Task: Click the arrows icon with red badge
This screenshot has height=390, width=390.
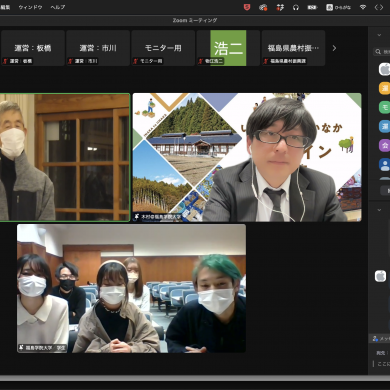Action: coord(280,7)
